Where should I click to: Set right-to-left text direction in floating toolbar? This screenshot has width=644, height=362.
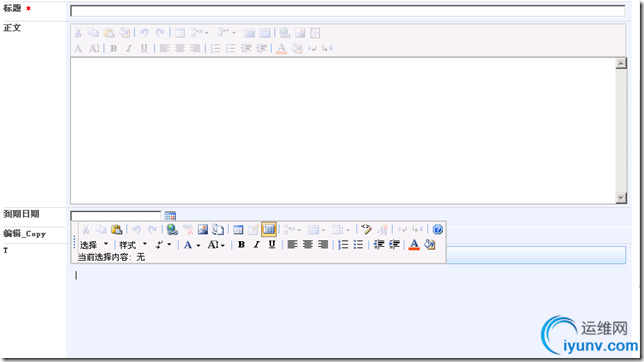(x=418, y=229)
